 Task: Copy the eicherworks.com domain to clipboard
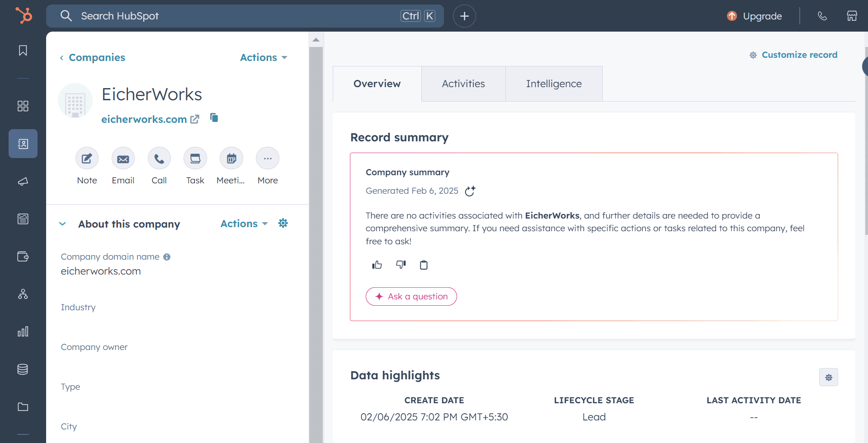pyautogui.click(x=214, y=118)
